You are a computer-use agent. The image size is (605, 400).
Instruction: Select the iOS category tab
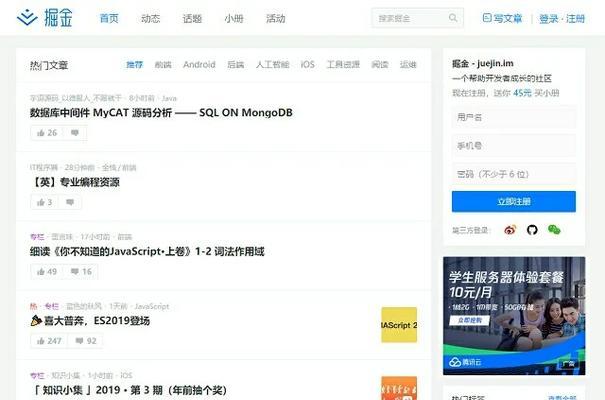[308, 65]
